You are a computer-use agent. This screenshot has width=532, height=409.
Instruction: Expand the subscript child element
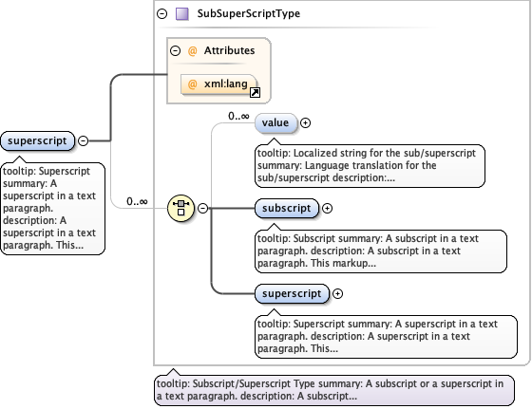tap(327, 208)
